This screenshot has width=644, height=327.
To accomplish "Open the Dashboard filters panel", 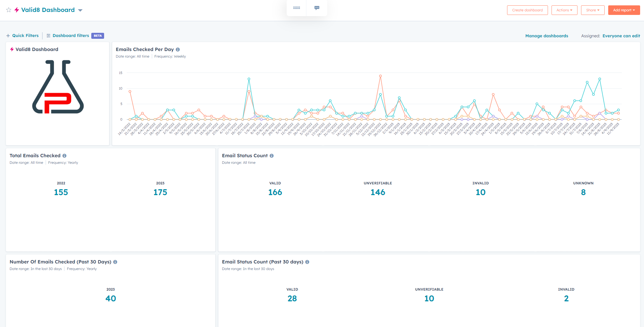I will coord(71,36).
